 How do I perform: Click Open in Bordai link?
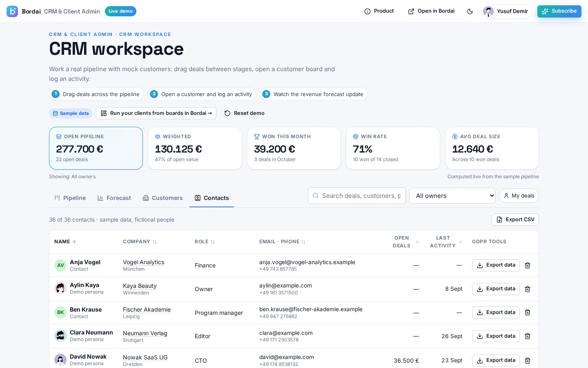[x=431, y=11]
